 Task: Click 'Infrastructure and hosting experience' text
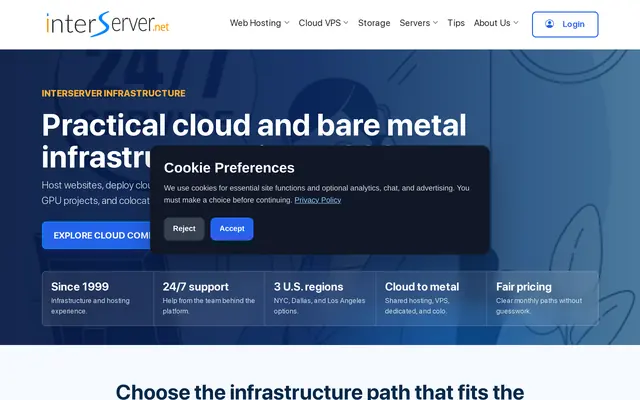(90, 306)
